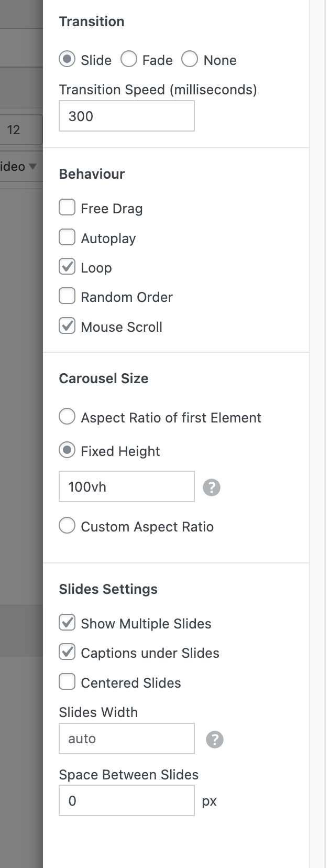Viewport: 330px width, 868px height.
Task: Enable the Centered Slides option
Action: tap(67, 681)
